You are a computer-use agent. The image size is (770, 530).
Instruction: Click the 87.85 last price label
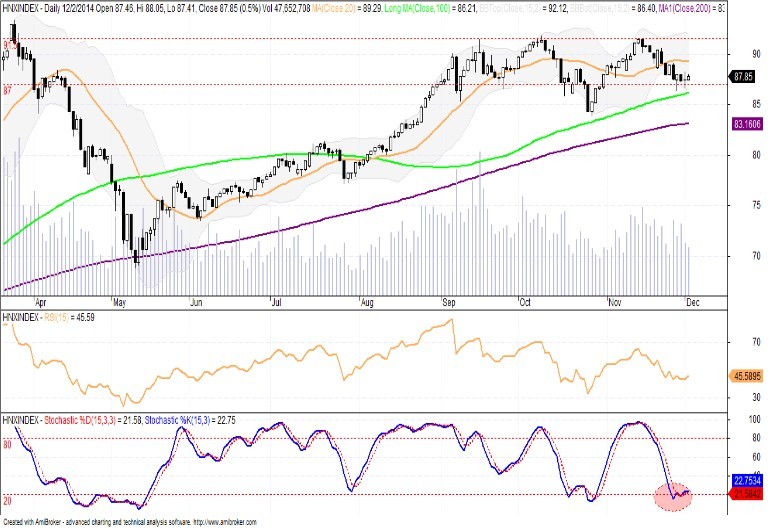[x=742, y=76]
